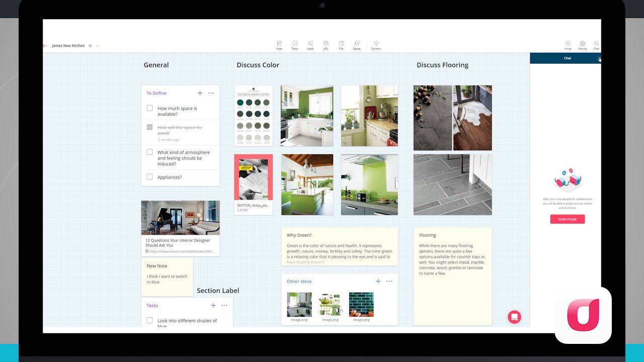
Task: Open the SEKTION_4step_pla... file card
Action: pos(254,185)
